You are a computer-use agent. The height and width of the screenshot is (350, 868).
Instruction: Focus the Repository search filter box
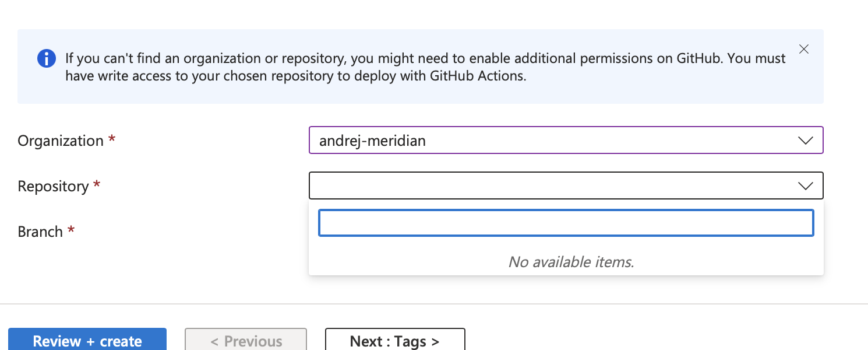tap(566, 223)
